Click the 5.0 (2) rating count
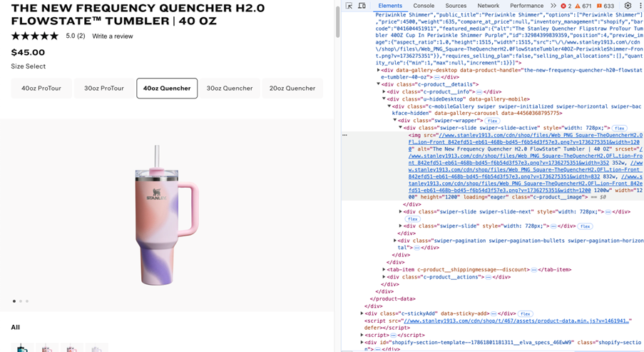Image resolution: width=644 pixels, height=352 pixels. click(x=76, y=36)
